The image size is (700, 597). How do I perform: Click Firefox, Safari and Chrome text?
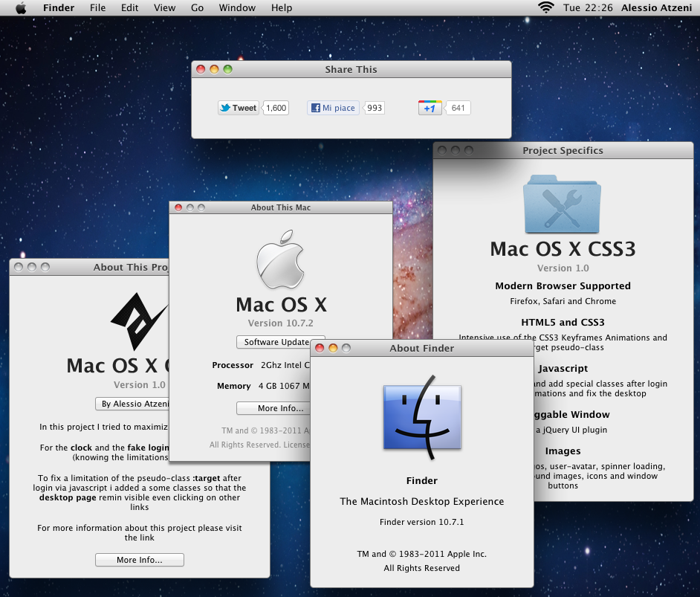[563, 301]
